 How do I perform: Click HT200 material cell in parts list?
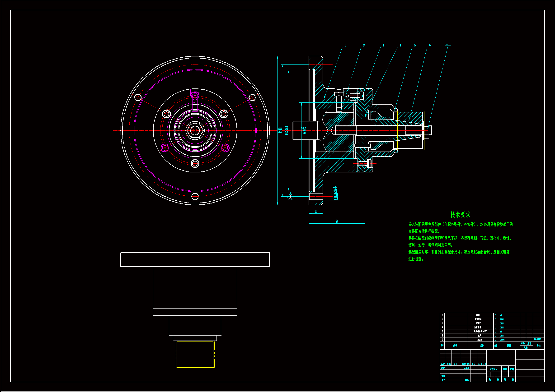502,340
